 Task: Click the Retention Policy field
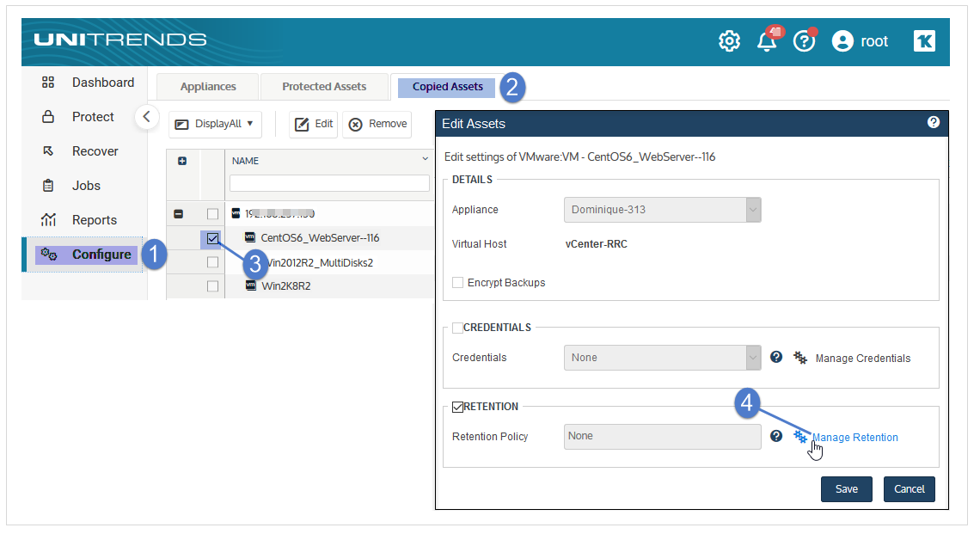coord(663,436)
